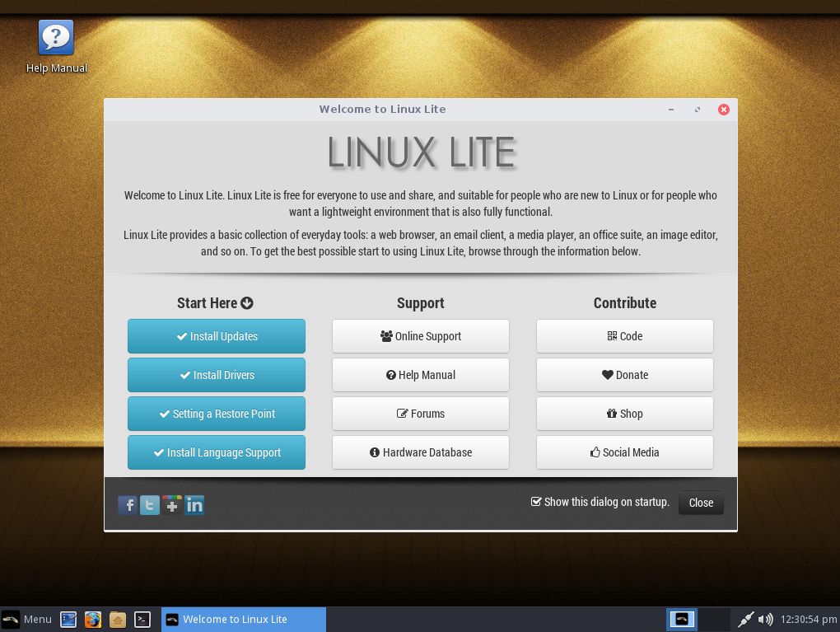This screenshot has width=840, height=632.
Task: Click the Install Updates button
Action: pyautogui.click(x=217, y=336)
